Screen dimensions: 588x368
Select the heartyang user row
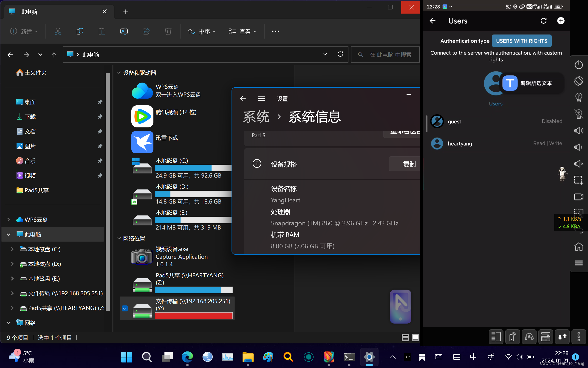(496, 143)
